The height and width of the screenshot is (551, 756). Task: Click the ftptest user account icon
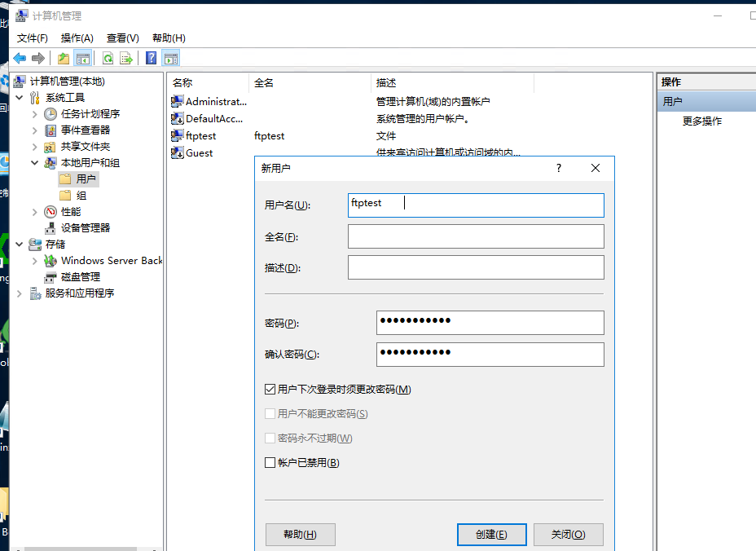point(177,135)
